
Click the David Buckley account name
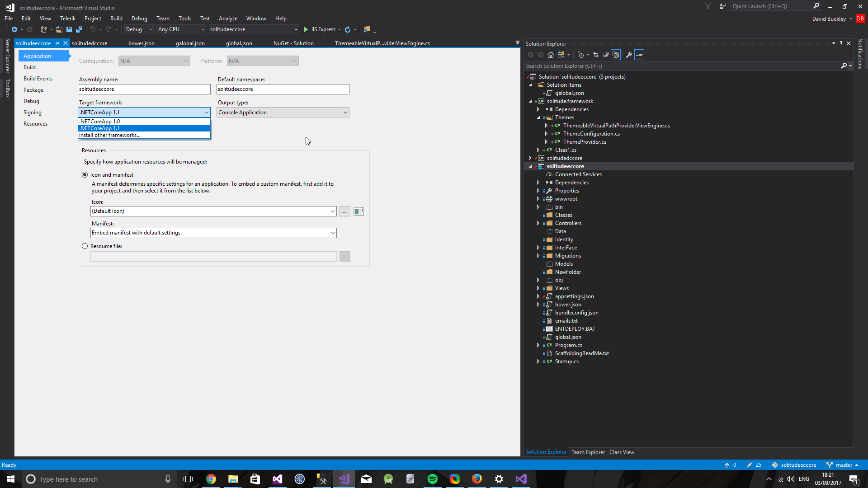tap(829, 19)
